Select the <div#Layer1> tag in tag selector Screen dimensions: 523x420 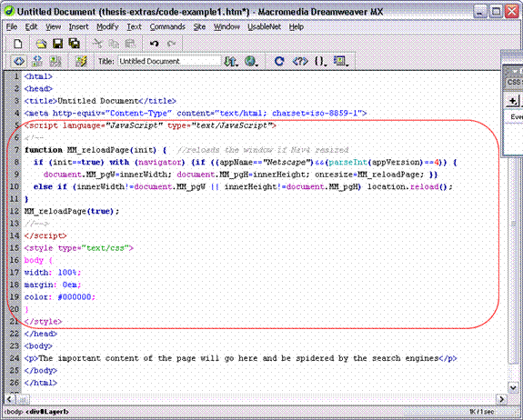[46, 412]
